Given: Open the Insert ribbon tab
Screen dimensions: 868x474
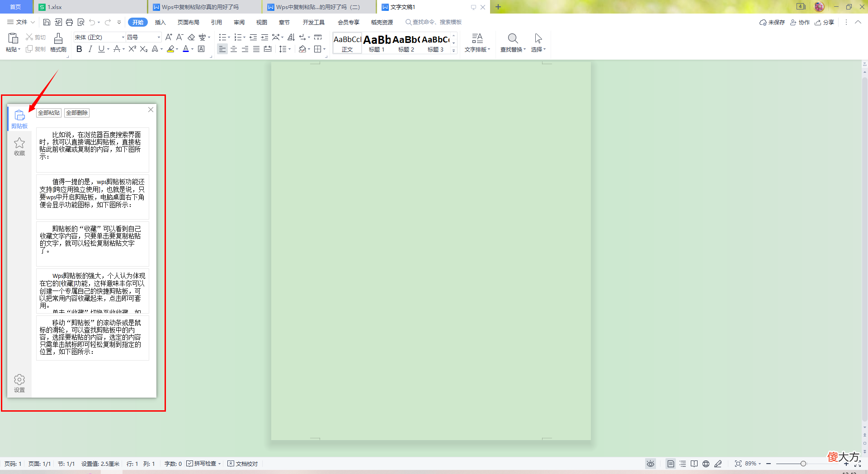Looking at the screenshot, I should coord(160,22).
